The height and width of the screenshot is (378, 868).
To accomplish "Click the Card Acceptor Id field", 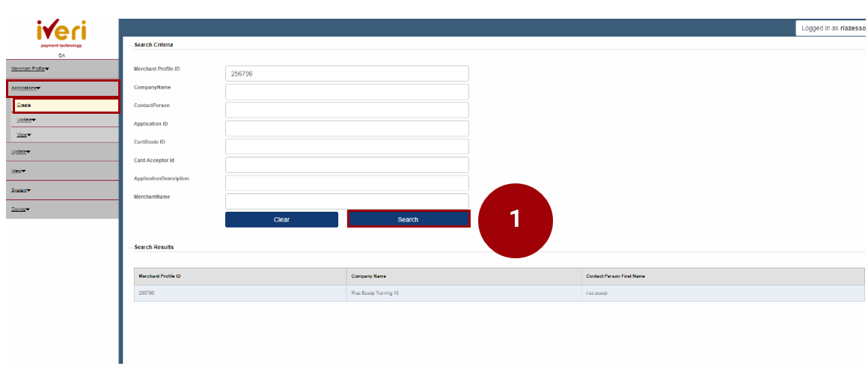I will (346, 165).
